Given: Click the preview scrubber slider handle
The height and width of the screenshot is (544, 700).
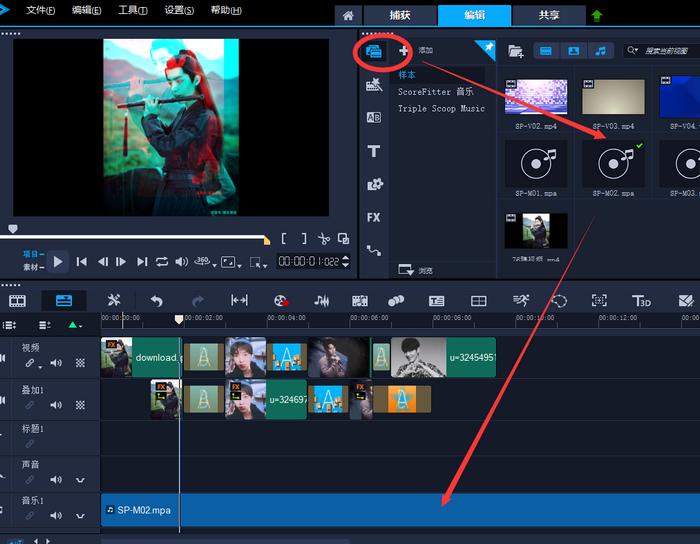Looking at the screenshot, I should pos(13,229).
